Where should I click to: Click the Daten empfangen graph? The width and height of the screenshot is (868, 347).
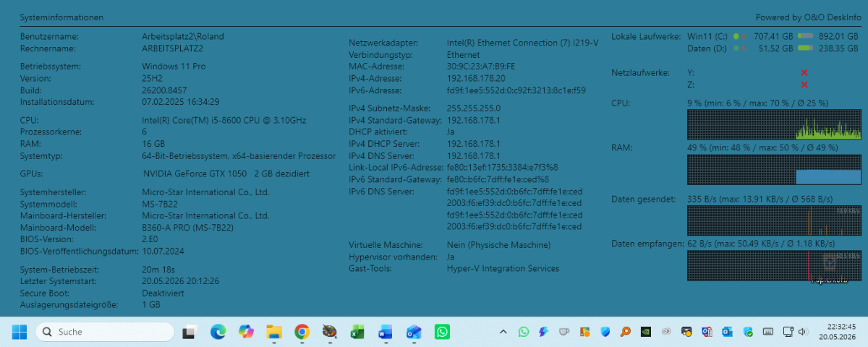click(x=774, y=266)
